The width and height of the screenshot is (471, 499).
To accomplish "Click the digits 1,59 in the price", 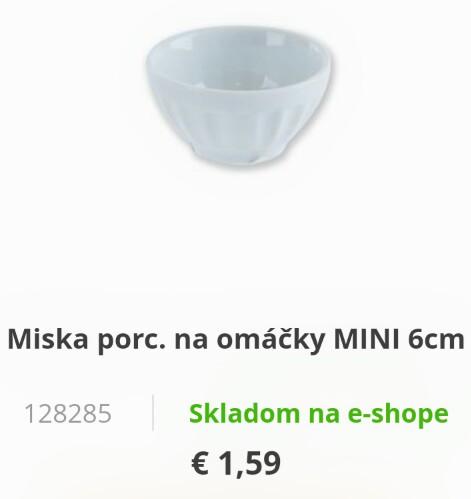I will (x=250, y=463).
